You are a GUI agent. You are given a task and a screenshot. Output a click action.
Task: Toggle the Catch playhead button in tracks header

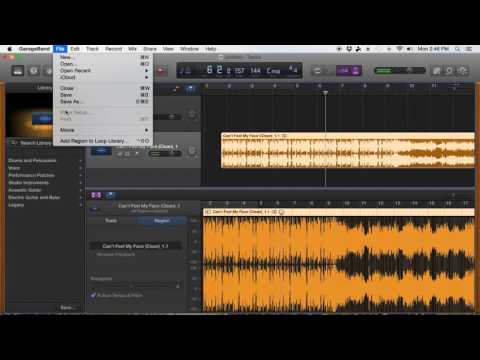tap(190, 89)
